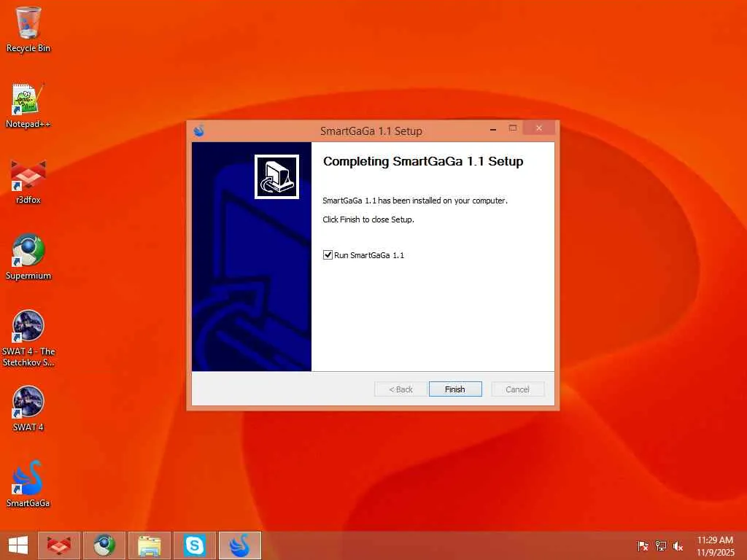Click text 'Click Finish to close Setup.'
This screenshot has width=747, height=560.
tap(368, 219)
